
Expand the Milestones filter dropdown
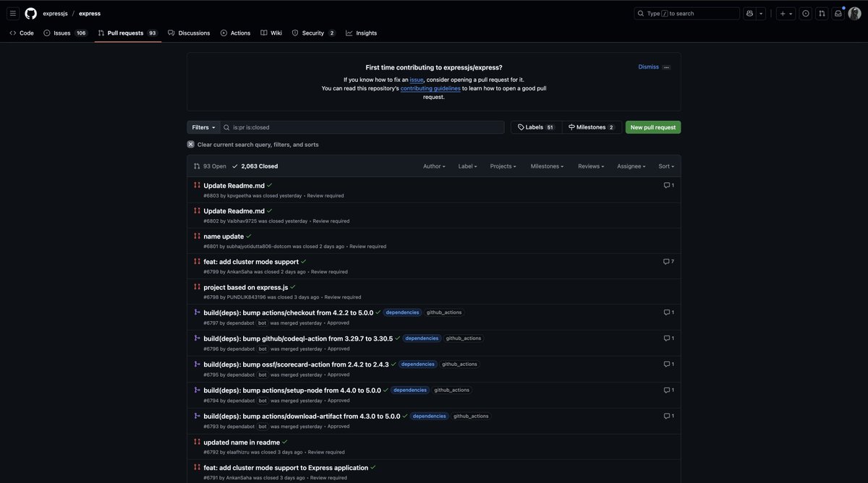pyautogui.click(x=547, y=166)
